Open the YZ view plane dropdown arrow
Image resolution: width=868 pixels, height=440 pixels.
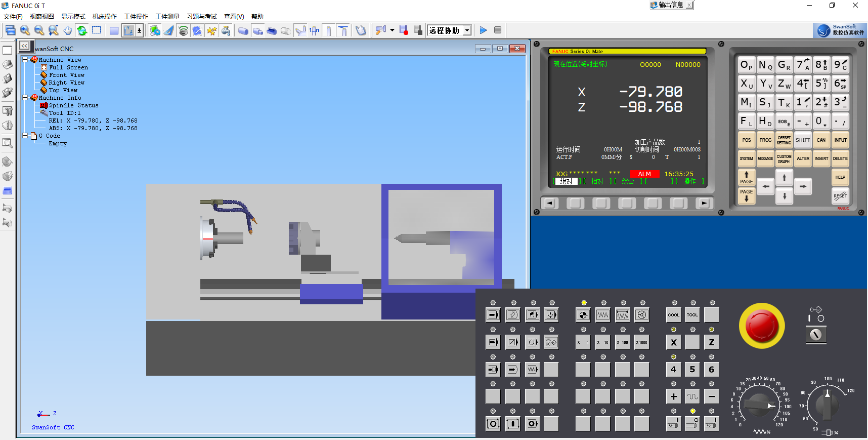coord(139,30)
